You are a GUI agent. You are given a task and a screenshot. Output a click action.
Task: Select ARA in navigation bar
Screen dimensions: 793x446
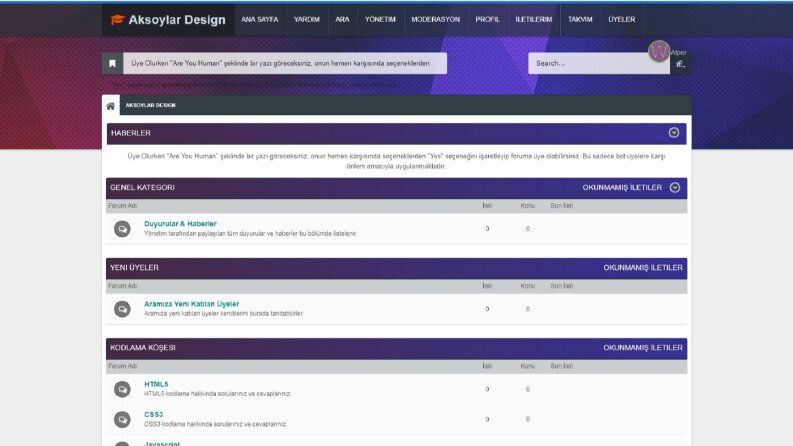[342, 19]
